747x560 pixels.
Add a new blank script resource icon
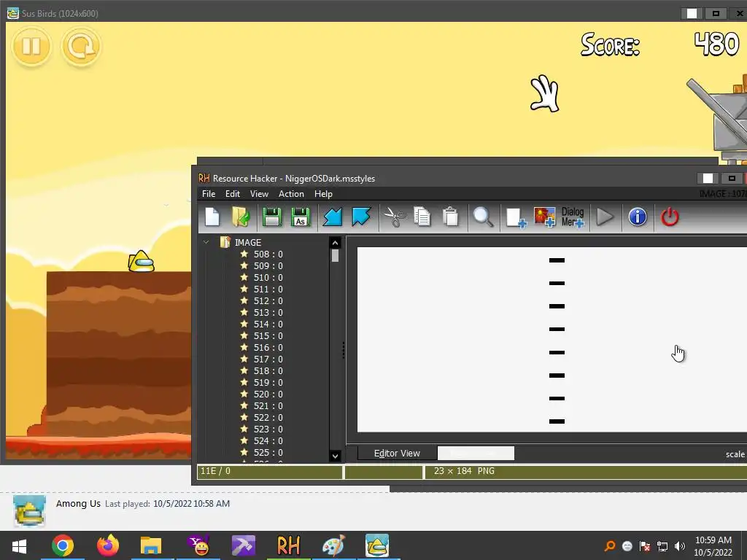516,217
